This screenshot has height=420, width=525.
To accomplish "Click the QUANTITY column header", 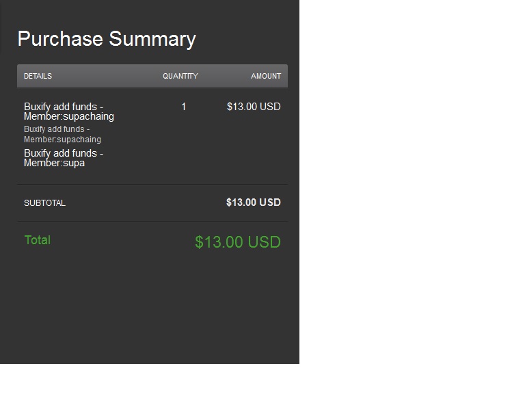I will point(180,76).
